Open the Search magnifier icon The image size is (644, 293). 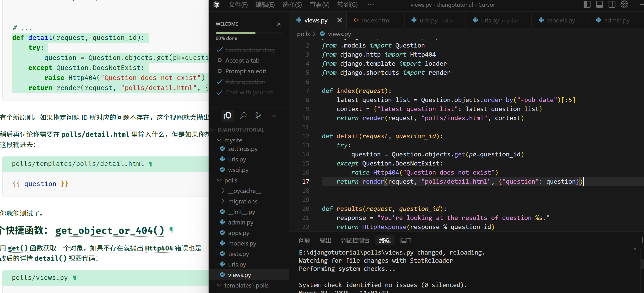[x=243, y=116]
